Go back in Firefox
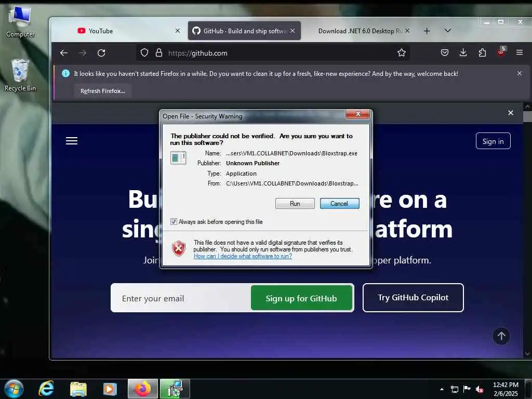This screenshot has height=399, width=532. [x=64, y=53]
